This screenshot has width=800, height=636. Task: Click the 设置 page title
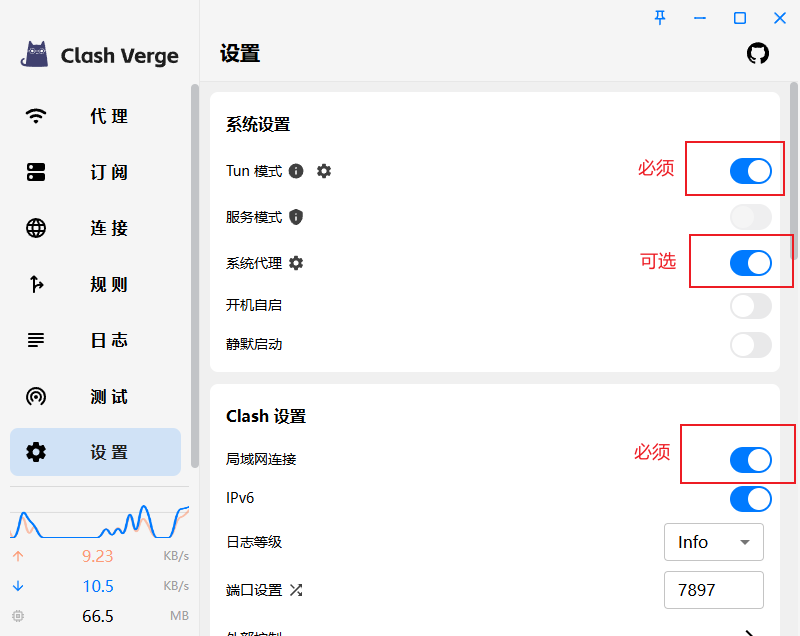[240, 54]
